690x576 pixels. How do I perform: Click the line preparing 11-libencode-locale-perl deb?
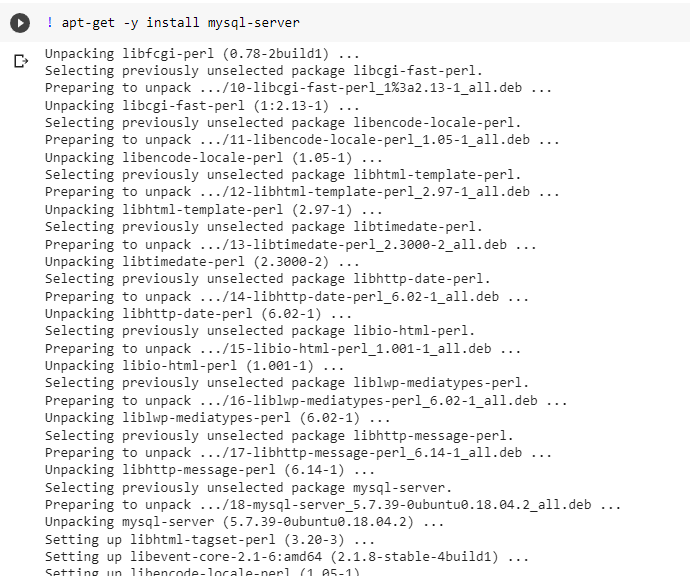point(302,140)
